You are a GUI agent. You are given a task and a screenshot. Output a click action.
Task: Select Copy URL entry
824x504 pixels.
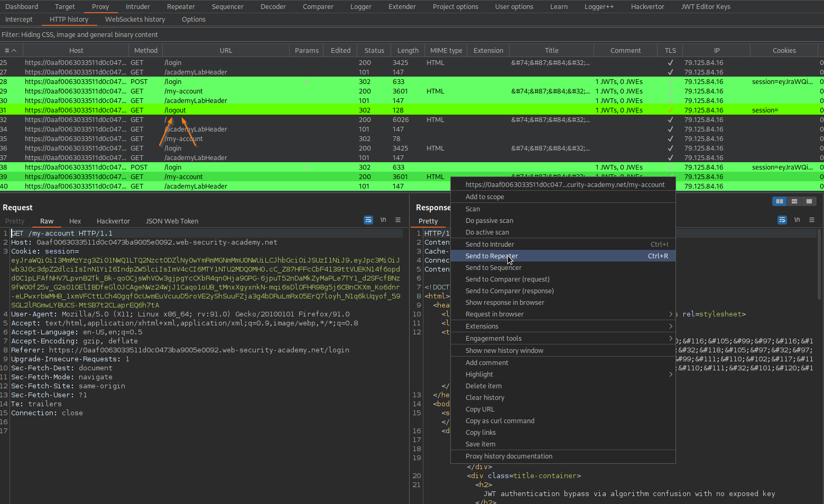pos(563,409)
